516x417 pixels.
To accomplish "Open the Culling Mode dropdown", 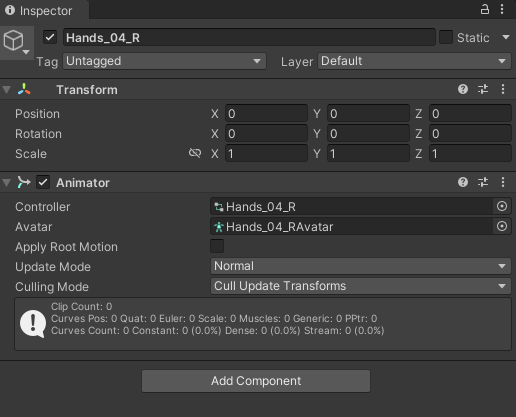I will click(x=361, y=286).
